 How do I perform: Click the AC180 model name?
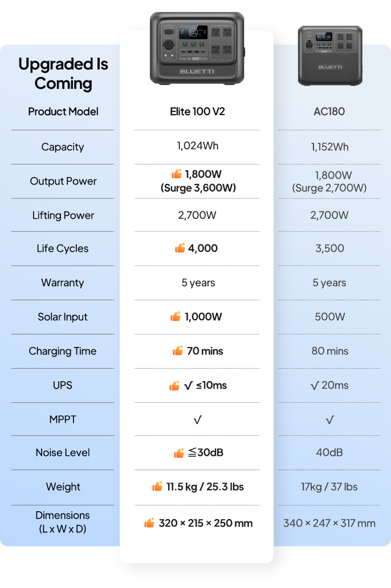point(329,111)
